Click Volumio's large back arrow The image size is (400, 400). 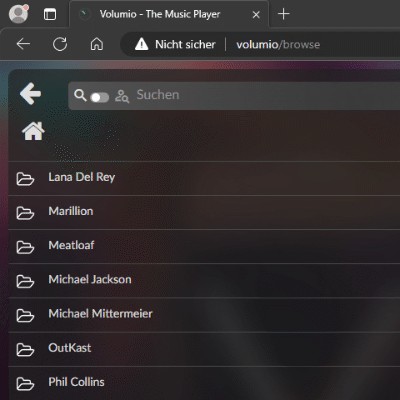30,94
